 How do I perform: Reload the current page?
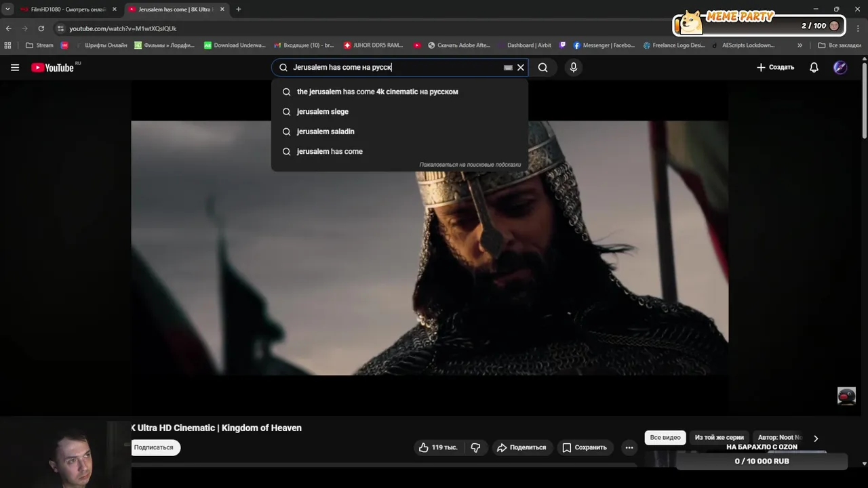[41, 28]
